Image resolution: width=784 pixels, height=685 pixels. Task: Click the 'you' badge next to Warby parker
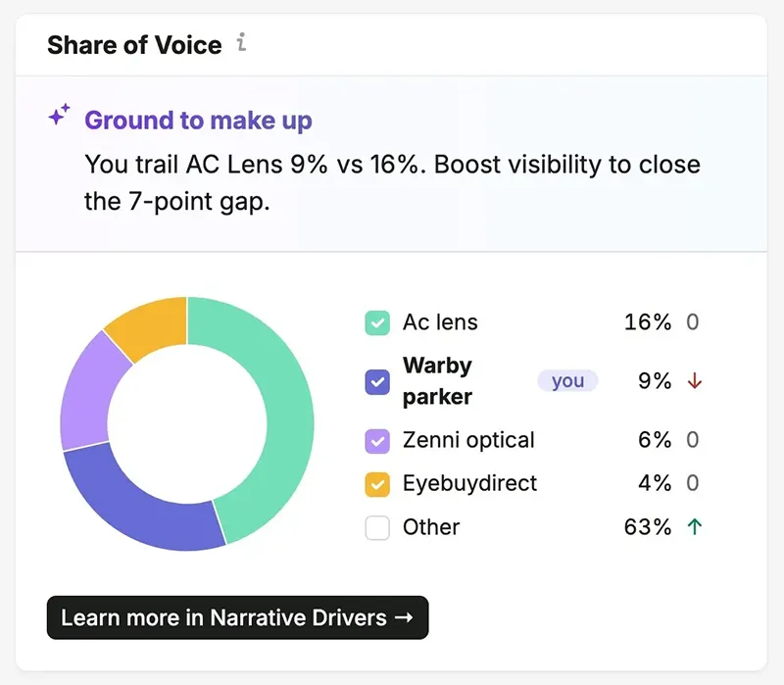tap(567, 381)
